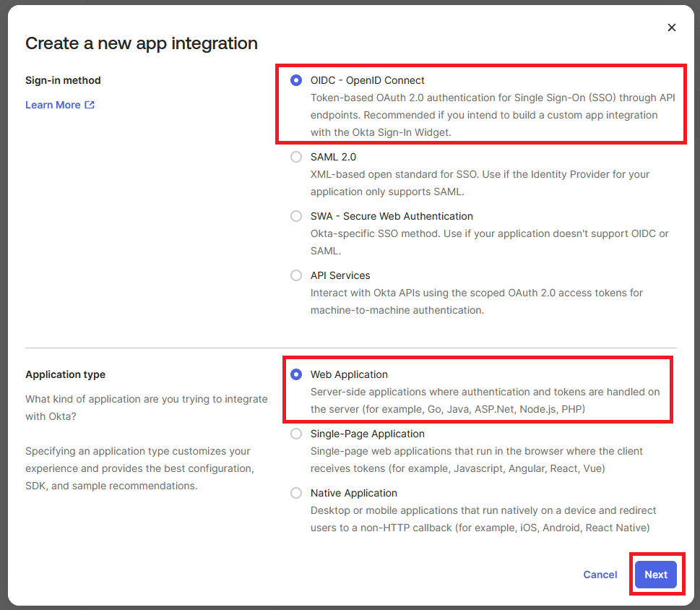Image resolution: width=700 pixels, height=610 pixels.
Task: Click the external link icon beside Learn More
Action: click(x=90, y=105)
